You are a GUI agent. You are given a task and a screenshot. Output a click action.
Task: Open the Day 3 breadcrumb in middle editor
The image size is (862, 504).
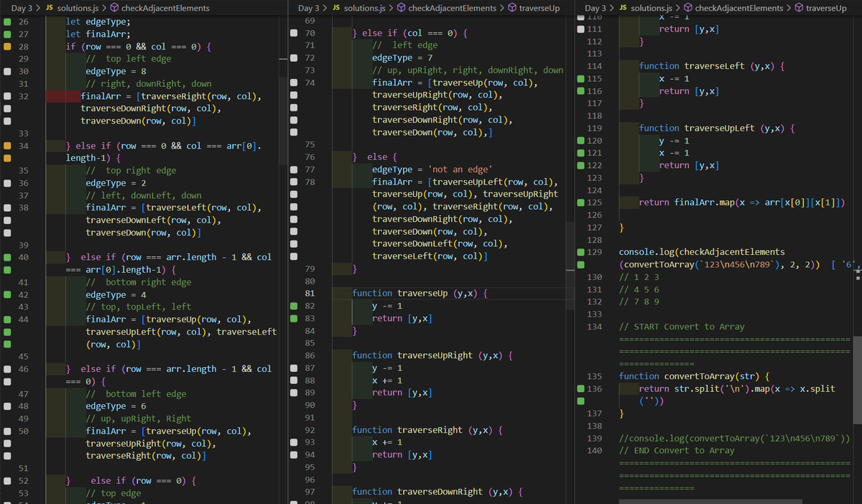coord(308,8)
